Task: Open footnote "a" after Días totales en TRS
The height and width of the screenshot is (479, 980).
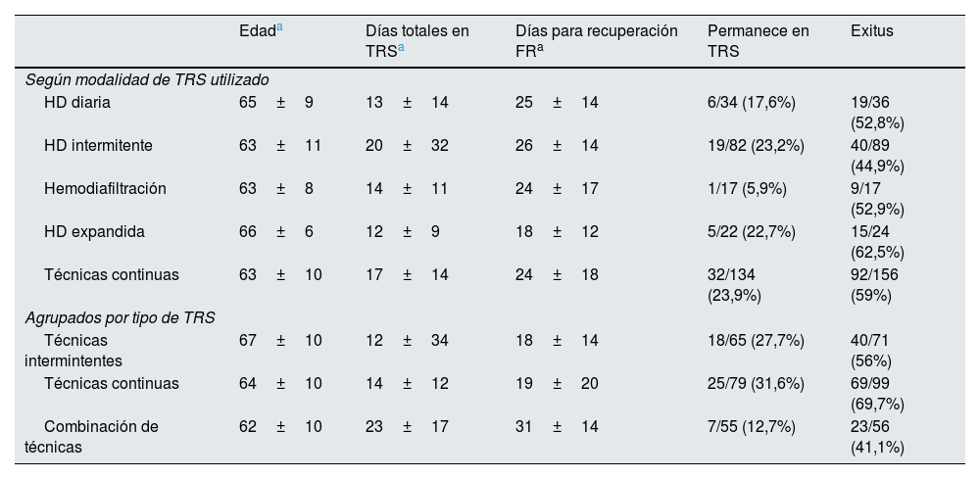Action: (401, 49)
